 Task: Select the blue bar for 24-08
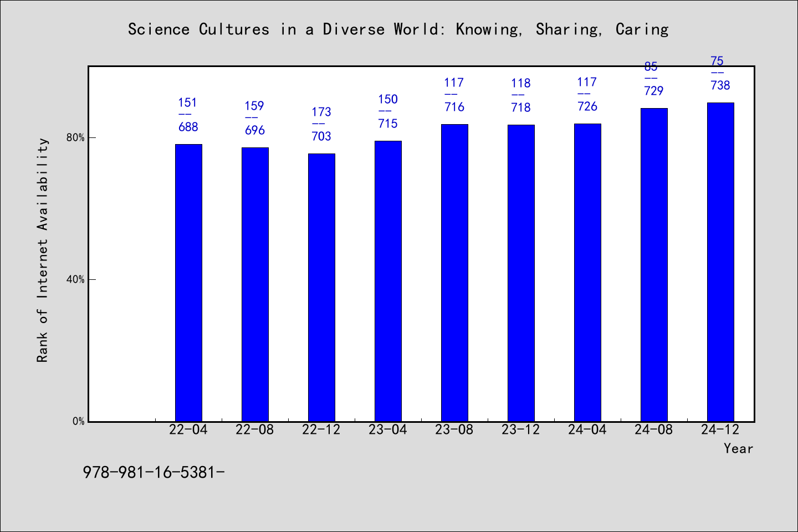coord(654,265)
